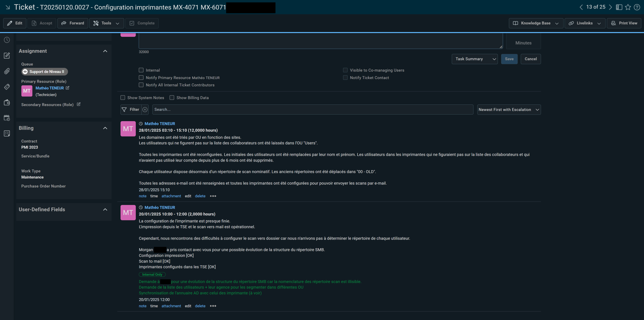This screenshot has width=644, height=320.
Task: Open the Print View
Action: click(x=624, y=23)
